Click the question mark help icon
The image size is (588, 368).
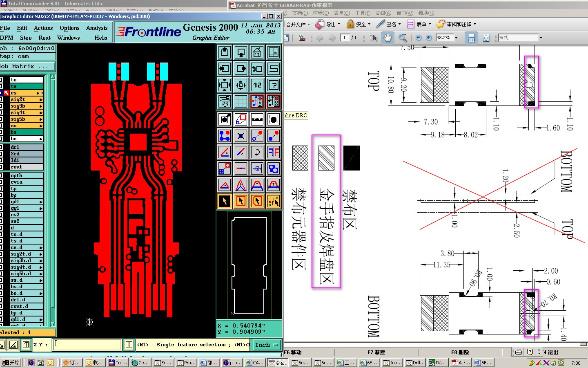coord(274,85)
